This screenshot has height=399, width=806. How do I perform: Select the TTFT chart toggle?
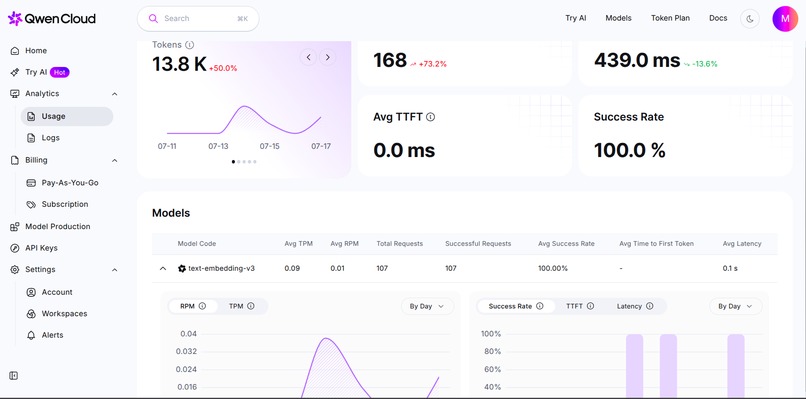tap(580, 306)
